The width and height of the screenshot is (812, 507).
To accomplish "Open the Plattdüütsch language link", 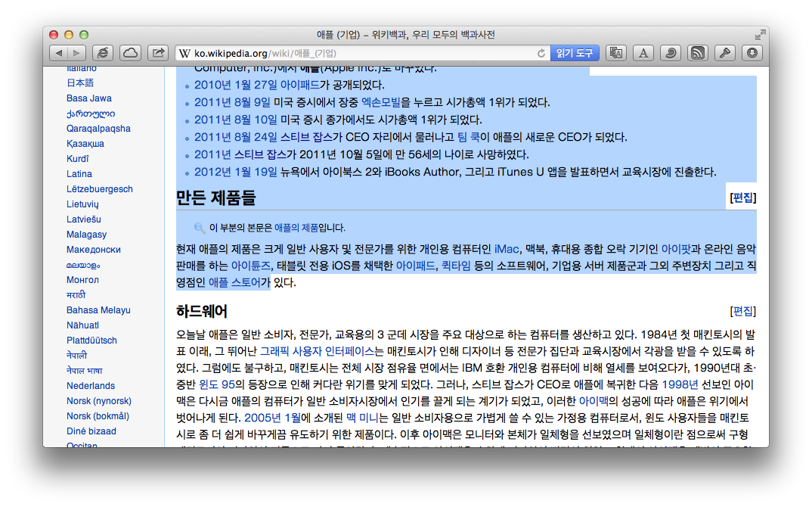I will point(91,341).
